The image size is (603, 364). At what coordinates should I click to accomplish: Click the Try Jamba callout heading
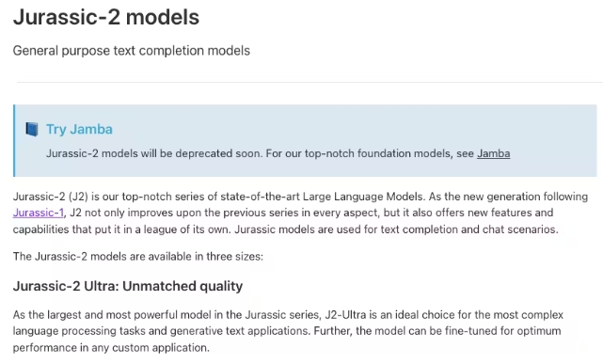79,129
